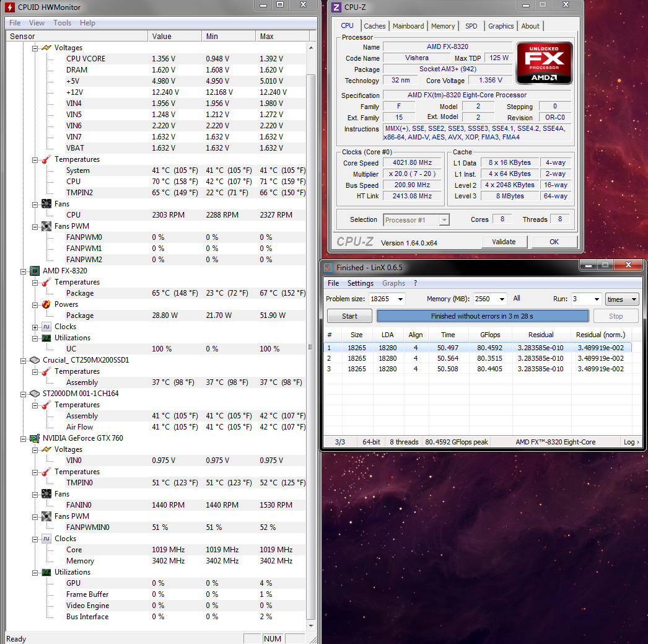Open the Run count dropdown in LinX
Image resolution: width=648 pixels, height=644 pixels.
597,299
